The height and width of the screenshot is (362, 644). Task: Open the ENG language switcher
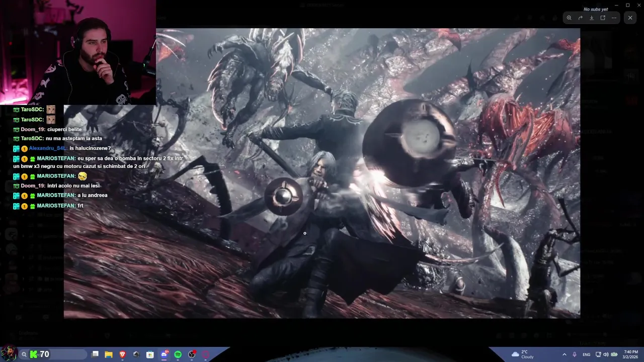(x=586, y=354)
